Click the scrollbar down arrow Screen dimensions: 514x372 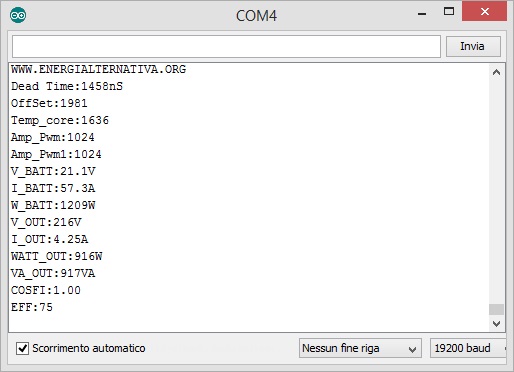click(496, 324)
